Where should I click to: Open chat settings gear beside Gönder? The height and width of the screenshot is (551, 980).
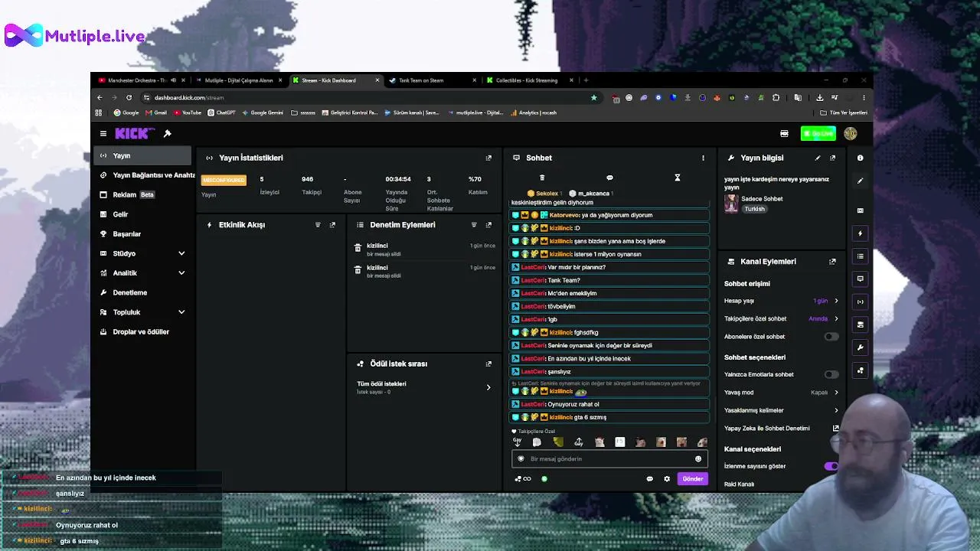click(x=667, y=479)
